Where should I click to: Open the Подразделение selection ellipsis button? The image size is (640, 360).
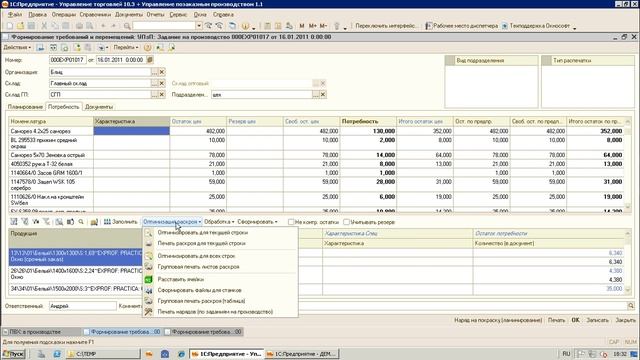316,95
